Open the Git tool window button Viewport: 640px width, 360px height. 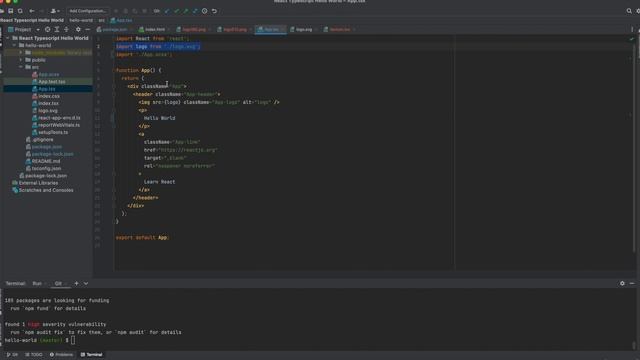(12, 355)
